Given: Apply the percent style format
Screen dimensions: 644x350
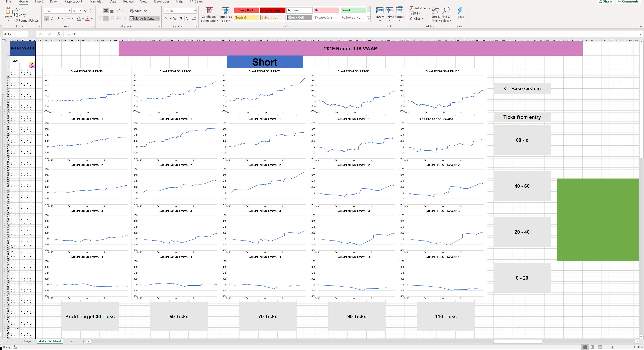Looking at the screenshot, I should [175, 19].
